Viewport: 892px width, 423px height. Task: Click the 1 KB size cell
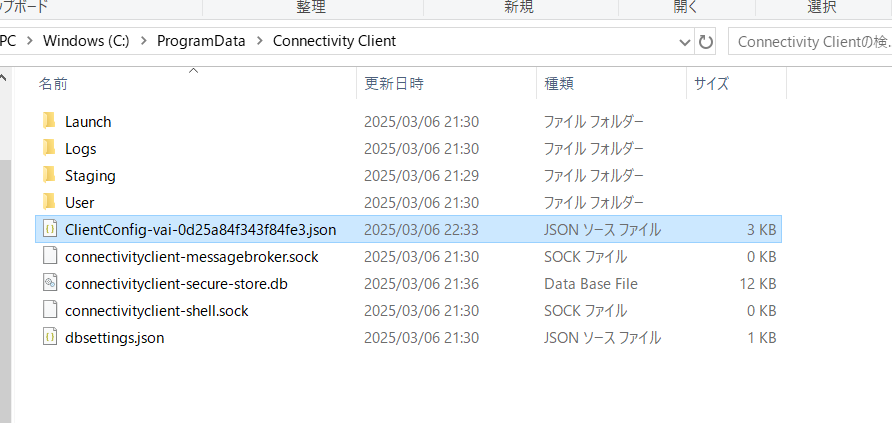point(762,338)
